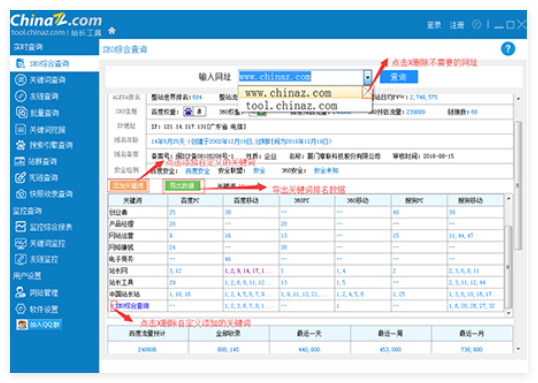Click the orange 添加关键词 add keyword button
Screen dimensions: 538x383
click(x=128, y=186)
